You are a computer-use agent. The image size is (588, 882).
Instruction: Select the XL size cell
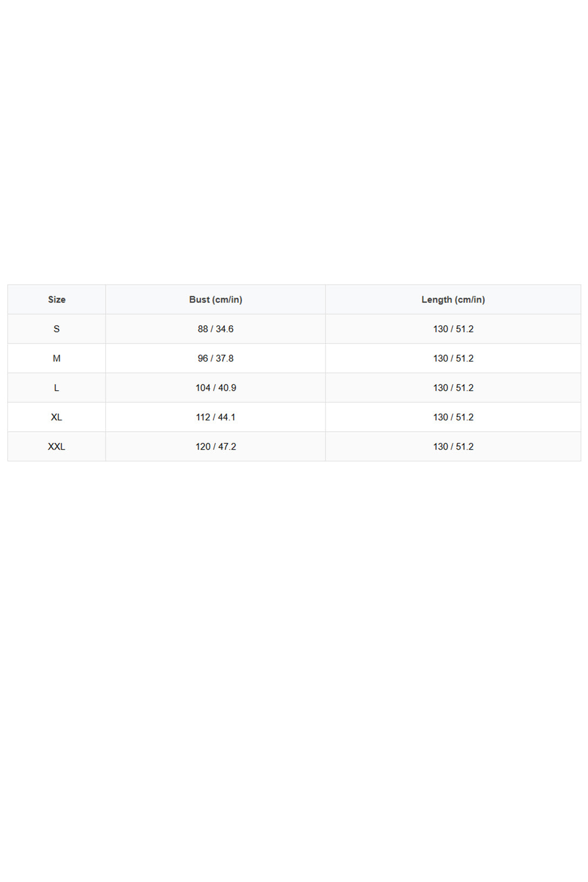click(57, 417)
